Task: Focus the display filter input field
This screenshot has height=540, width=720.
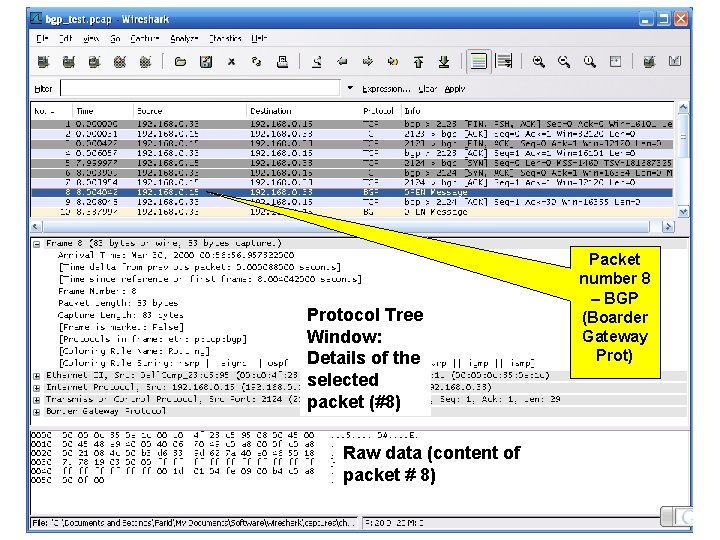Action: pyautogui.click(x=200, y=88)
